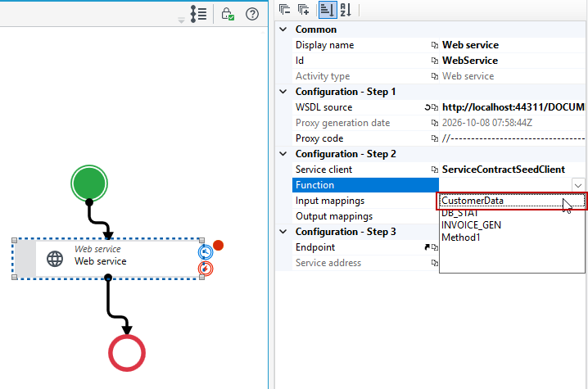Collapse Configuration - Step 1 section
Image resolution: width=588 pixels, height=389 pixels.
click(283, 92)
